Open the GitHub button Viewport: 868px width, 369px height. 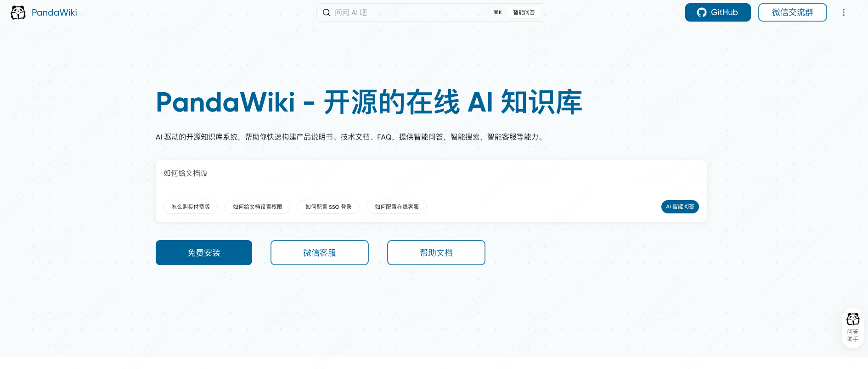click(718, 12)
